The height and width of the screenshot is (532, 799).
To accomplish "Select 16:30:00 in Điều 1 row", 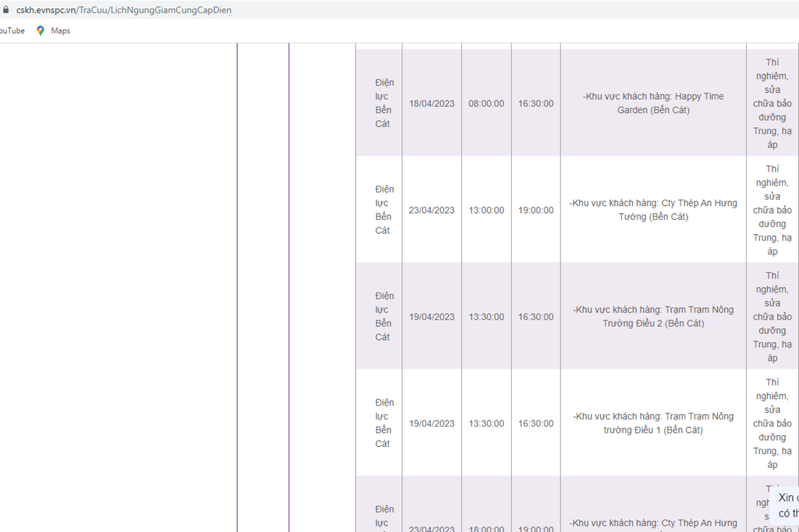I will (x=535, y=424).
